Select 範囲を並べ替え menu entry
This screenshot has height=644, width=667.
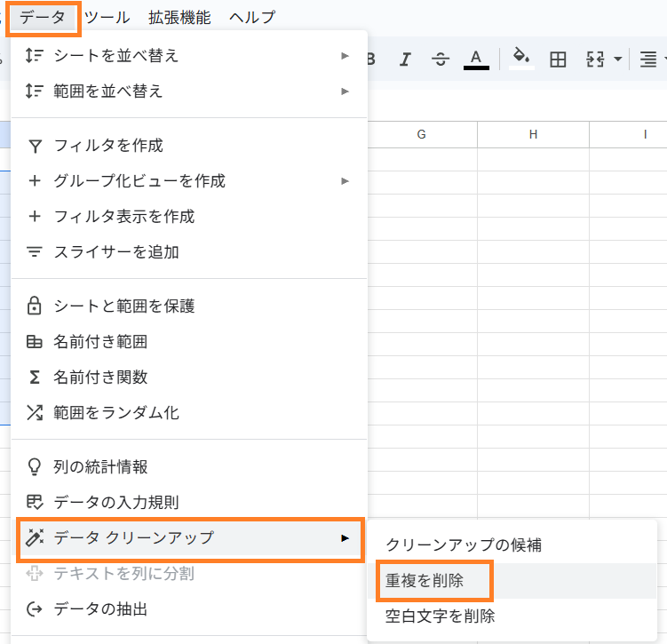click(189, 91)
